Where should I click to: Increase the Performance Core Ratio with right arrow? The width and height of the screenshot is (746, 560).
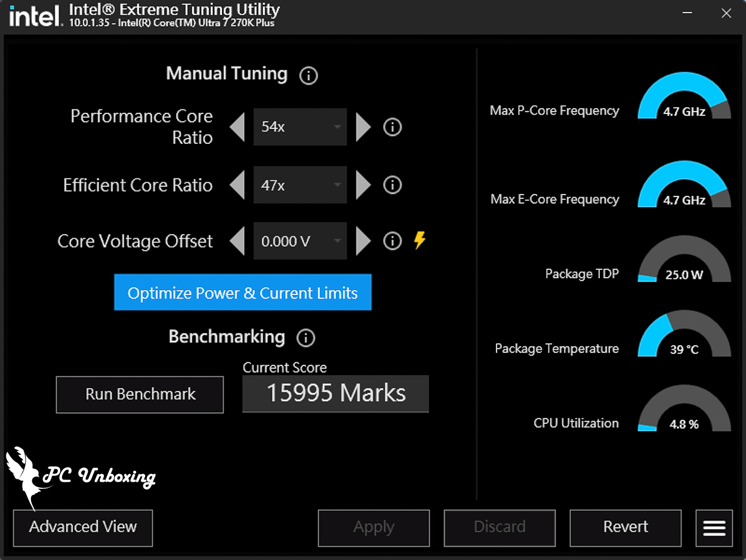tap(363, 127)
